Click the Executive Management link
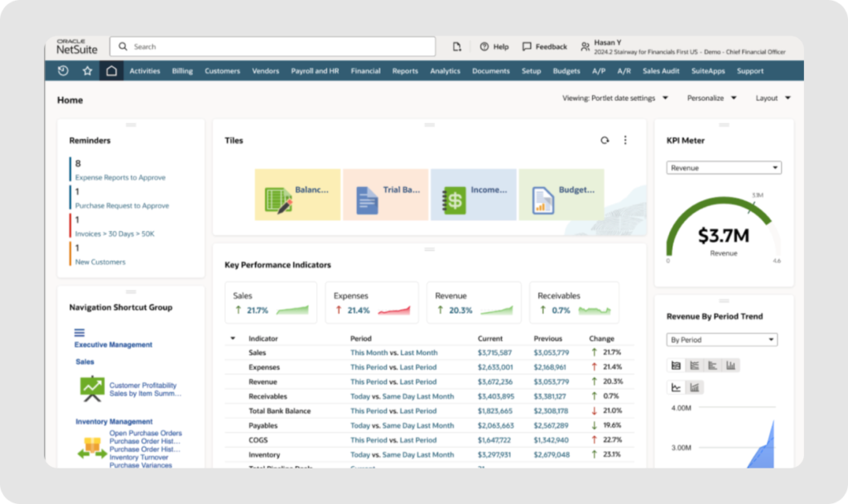This screenshot has width=848, height=504. click(113, 344)
